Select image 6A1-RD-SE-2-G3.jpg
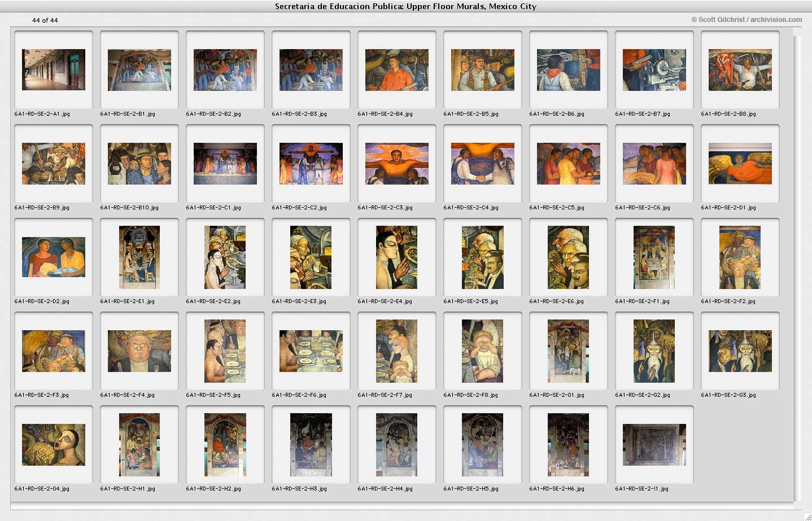This screenshot has height=521, width=812. pyautogui.click(x=740, y=351)
